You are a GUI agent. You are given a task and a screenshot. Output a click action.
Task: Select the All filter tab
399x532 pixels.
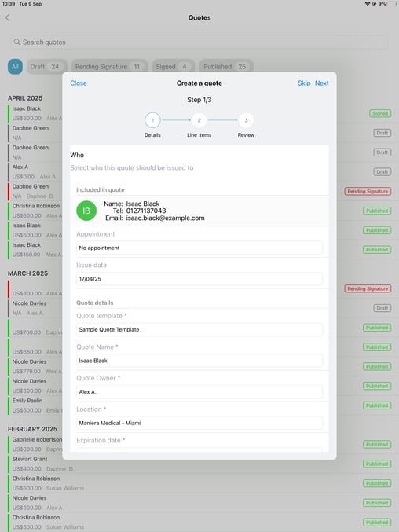(x=15, y=67)
